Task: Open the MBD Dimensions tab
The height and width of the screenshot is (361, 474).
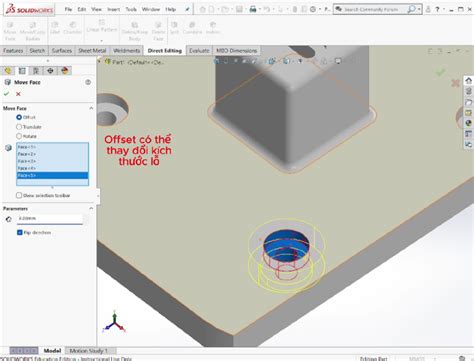Action: click(x=237, y=50)
